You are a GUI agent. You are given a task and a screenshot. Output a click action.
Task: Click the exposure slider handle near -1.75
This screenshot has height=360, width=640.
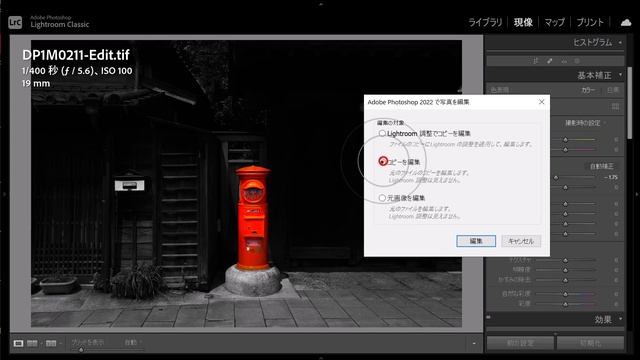click(x=556, y=178)
